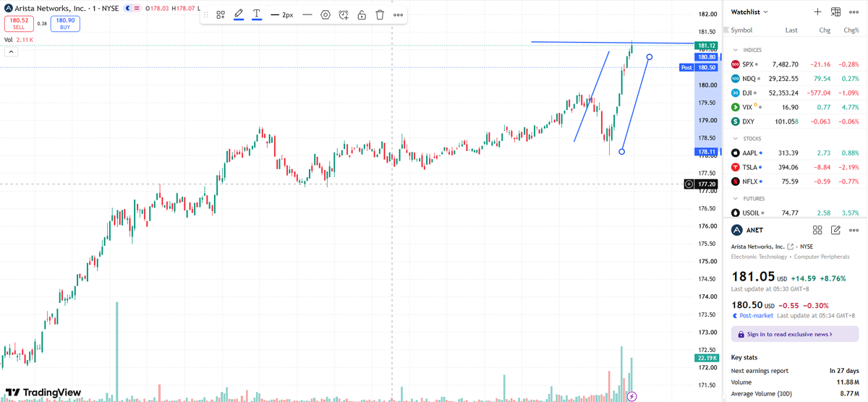The image size is (868, 402).
Task: Select the lower drawing anchor point
Action: pos(622,152)
